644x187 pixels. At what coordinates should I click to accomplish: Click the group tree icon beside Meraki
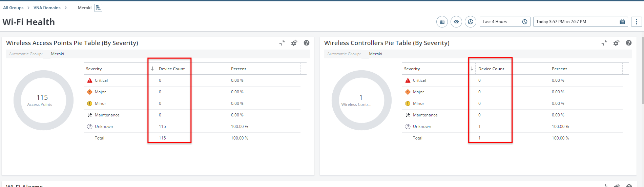pos(98,8)
